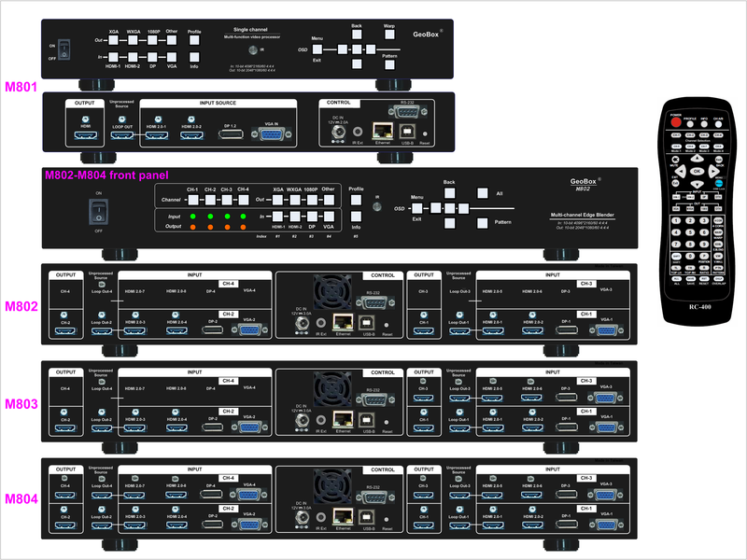The width and height of the screenshot is (747, 560).
Task: Open OSD Menu button on M801 front panel
Action: 317,49
